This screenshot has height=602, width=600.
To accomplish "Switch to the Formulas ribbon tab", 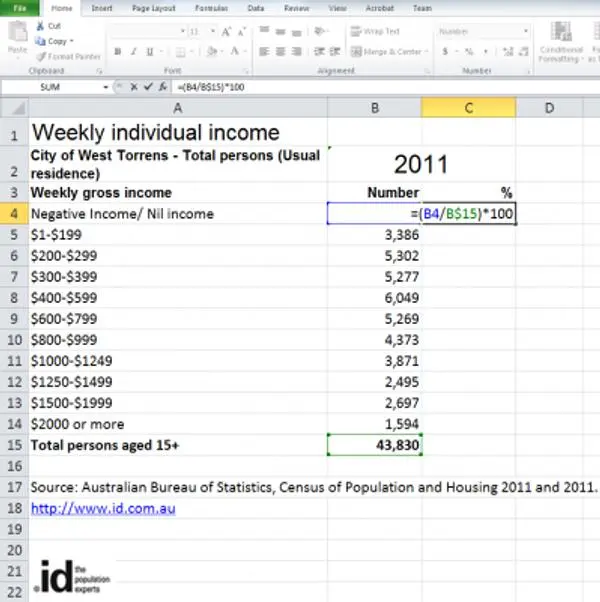I will click(x=211, y=8).
